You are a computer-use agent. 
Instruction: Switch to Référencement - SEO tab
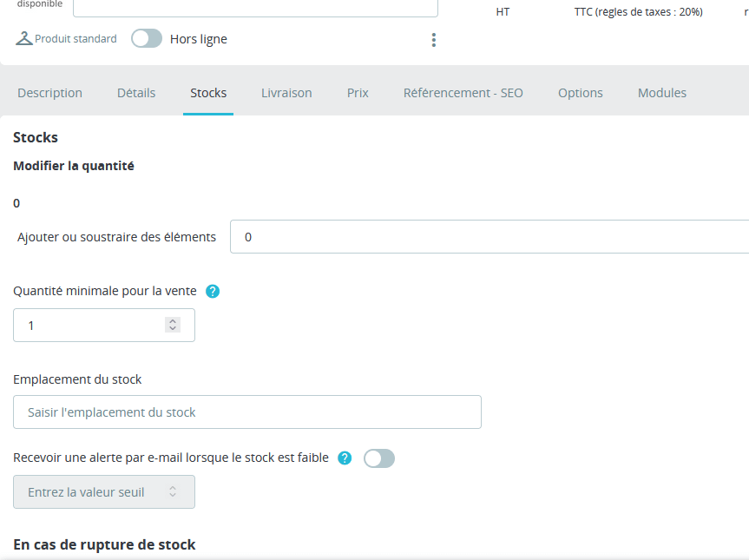pyautogui.click(x=463, y=93)
